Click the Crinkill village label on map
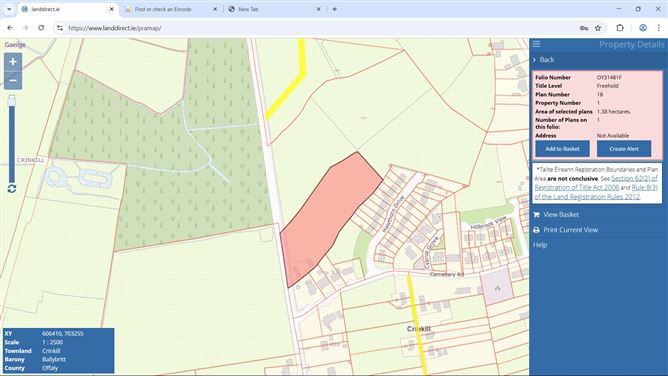The image size is (668, 376). pyautogui.click(x=419, y=329)
